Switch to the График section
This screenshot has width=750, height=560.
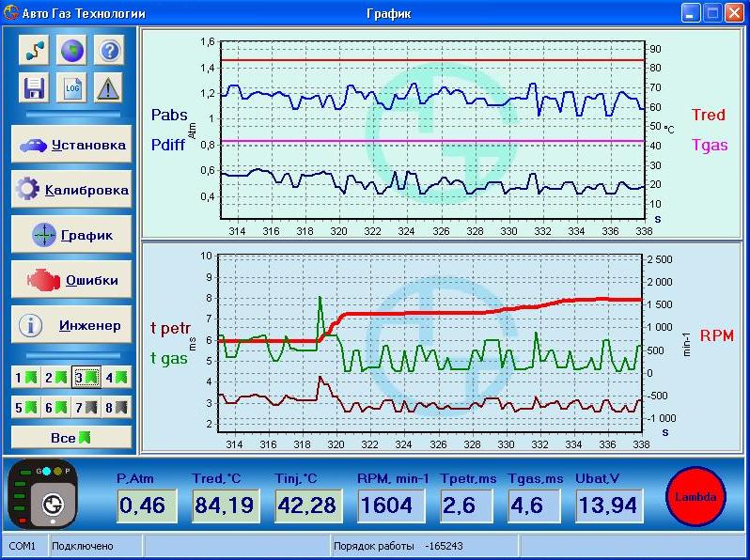pyautogui.click(x=71, y=235)
